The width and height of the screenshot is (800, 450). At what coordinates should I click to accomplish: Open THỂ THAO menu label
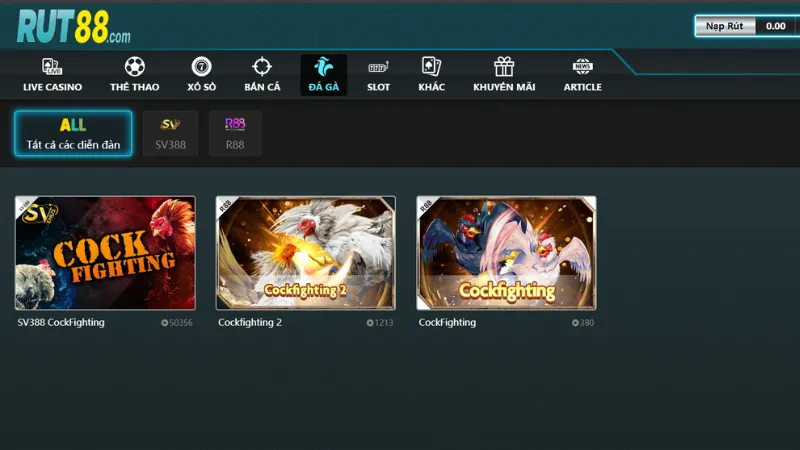pyautogui.click(x=135, y=87)
